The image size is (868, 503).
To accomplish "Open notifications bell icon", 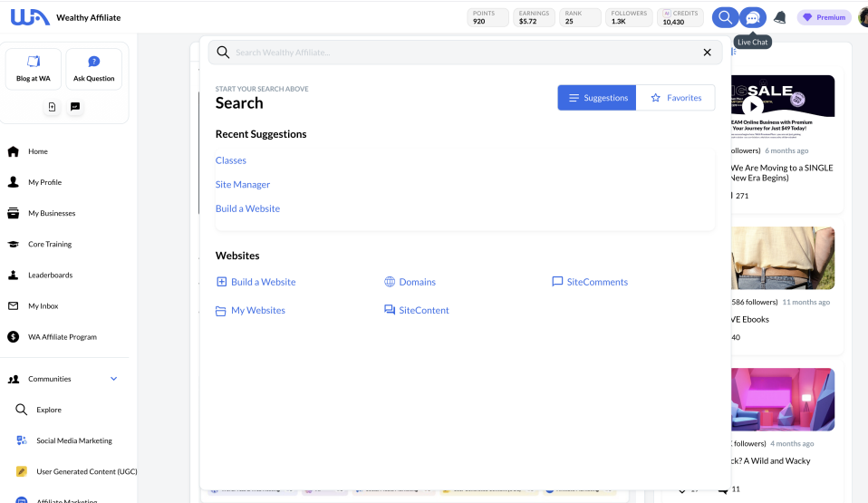I will tap(779, 17).
